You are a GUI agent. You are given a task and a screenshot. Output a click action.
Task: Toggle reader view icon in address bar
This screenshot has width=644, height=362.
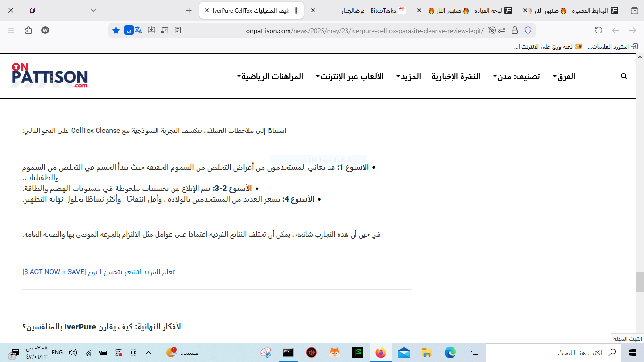tap(178, 30)
